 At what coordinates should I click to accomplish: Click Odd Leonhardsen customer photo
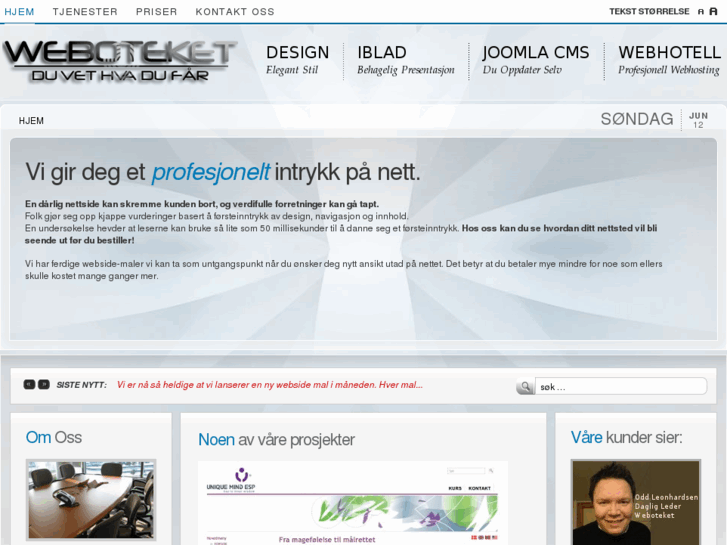[x=636, y=502]
